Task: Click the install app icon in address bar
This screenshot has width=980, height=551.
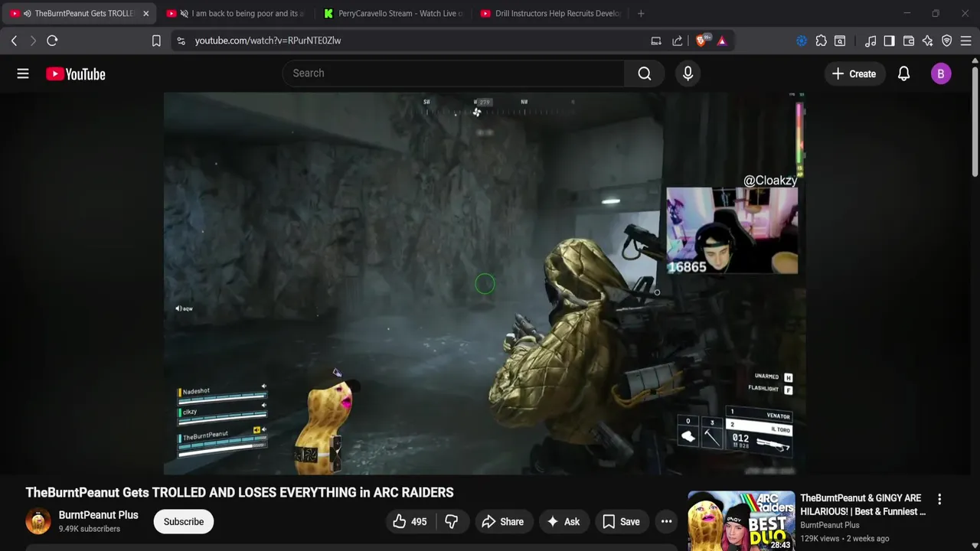Action: click(x=656, y=41)
